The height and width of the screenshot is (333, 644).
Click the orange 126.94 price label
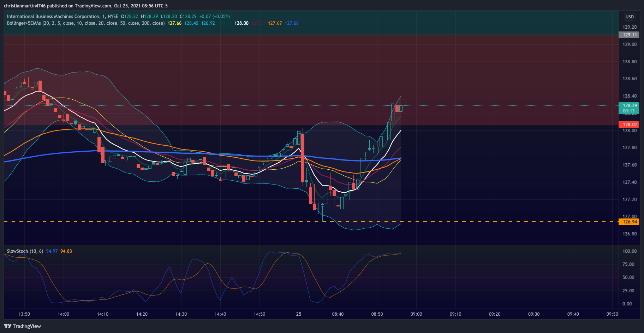(x=629, y=222)
